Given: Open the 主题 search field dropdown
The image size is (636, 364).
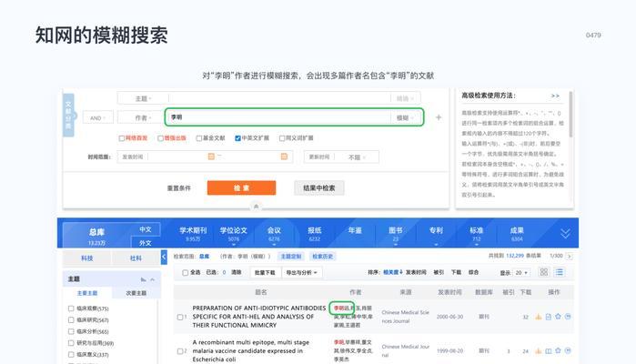Looking at the screenshot, I should click(x=143, y=98).
